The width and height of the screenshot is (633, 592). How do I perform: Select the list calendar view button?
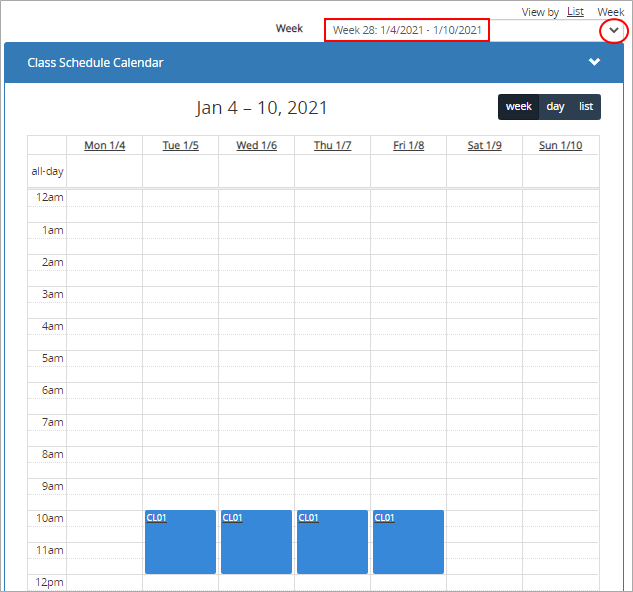586,107
